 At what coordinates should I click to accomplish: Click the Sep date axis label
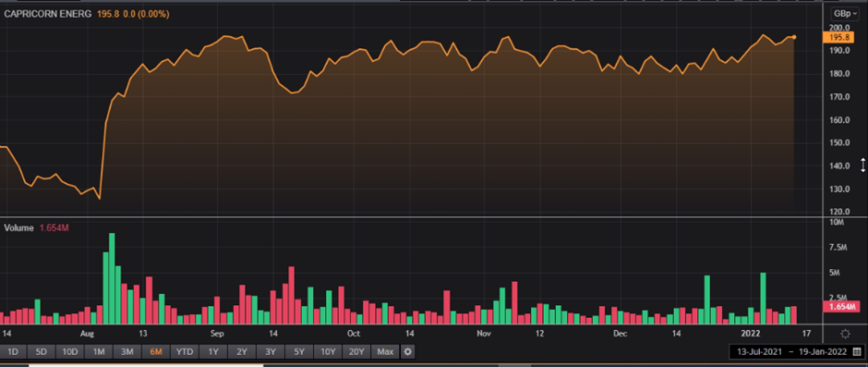217,334
